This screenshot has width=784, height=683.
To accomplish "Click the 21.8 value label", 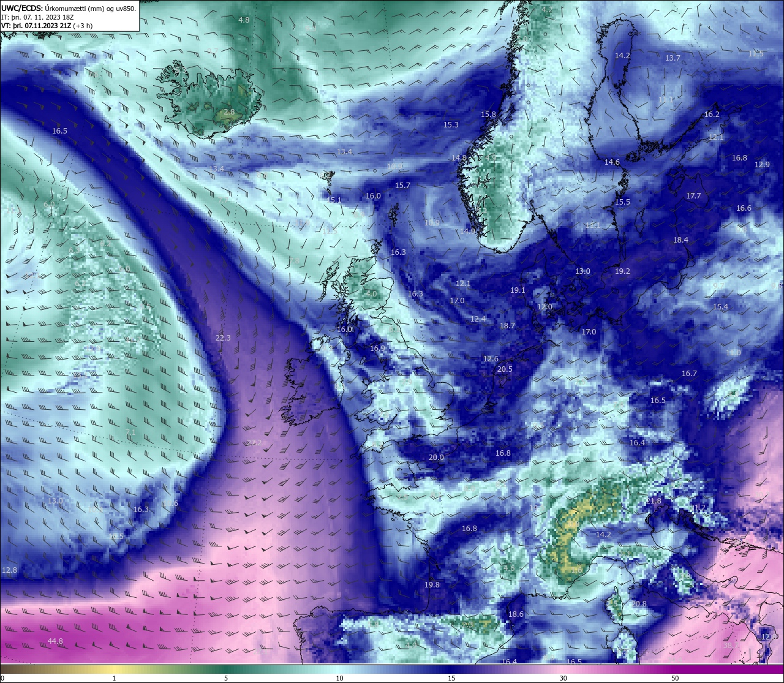I will 654,501.
